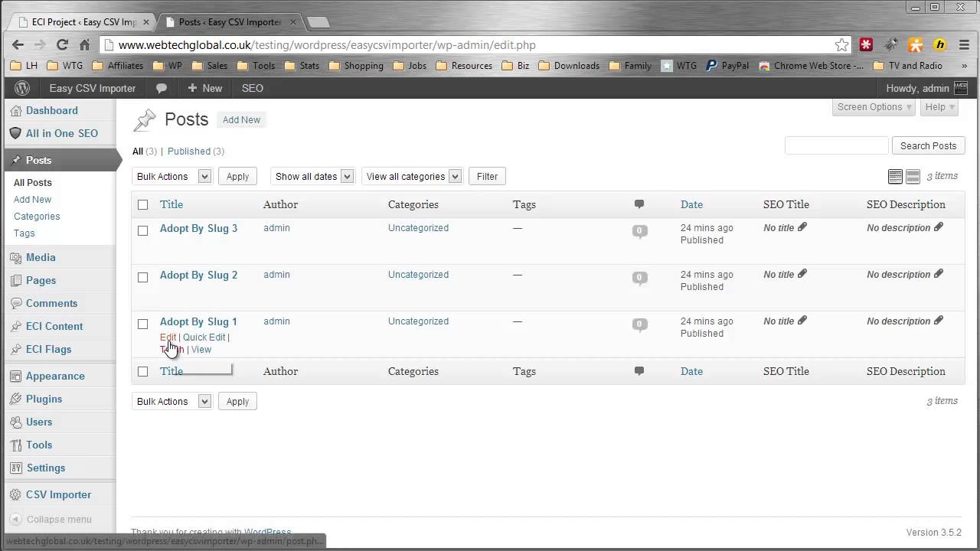Open the Plugins menu
The width and height of the screenshot is (980, 551).
(44, 399)
